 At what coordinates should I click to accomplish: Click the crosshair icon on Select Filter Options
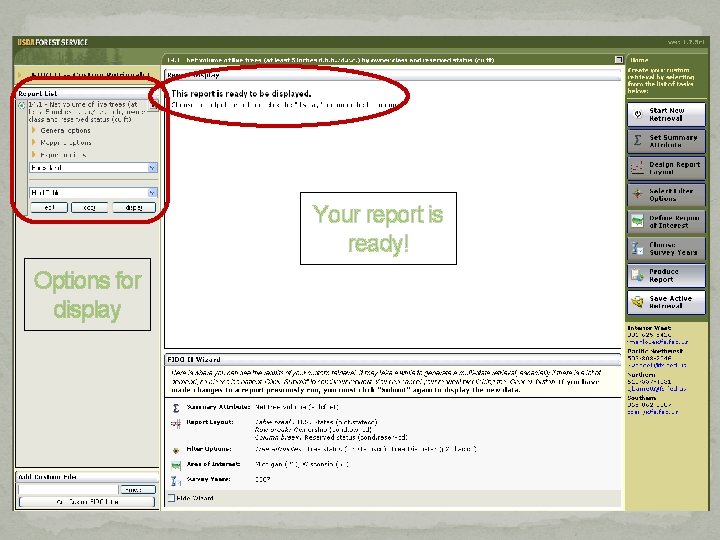637,194
